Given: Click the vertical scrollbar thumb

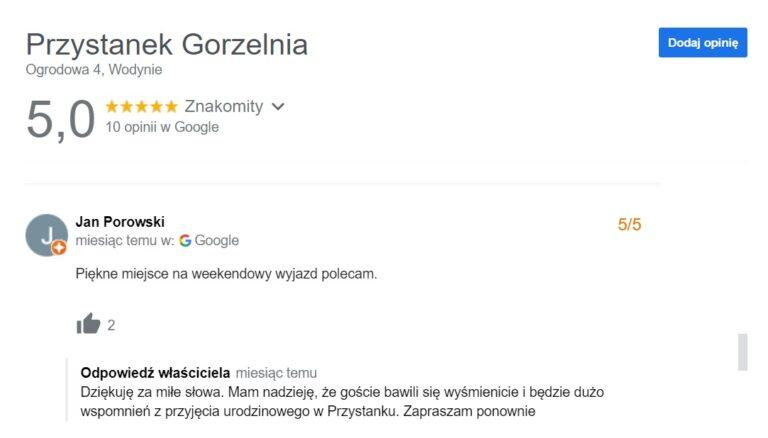Looking at the screenshot, I should 742,352.
